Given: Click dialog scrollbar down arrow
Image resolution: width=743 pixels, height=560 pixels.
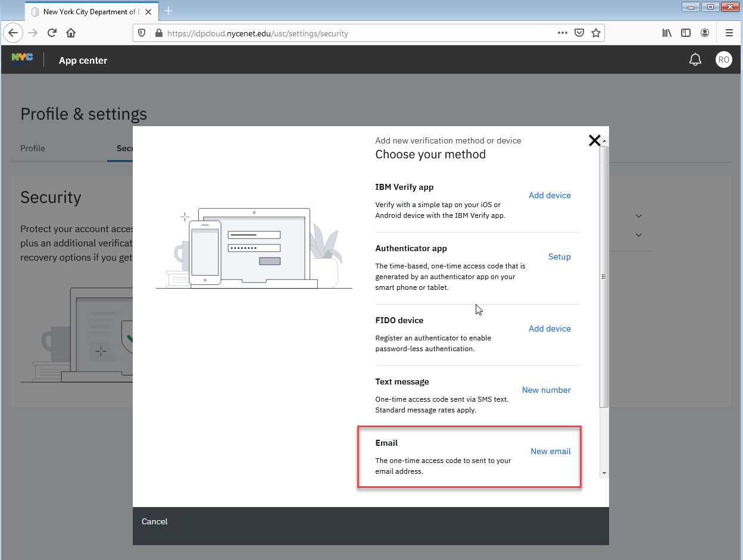Looking at the screenshot, I should tap(604, 473).
